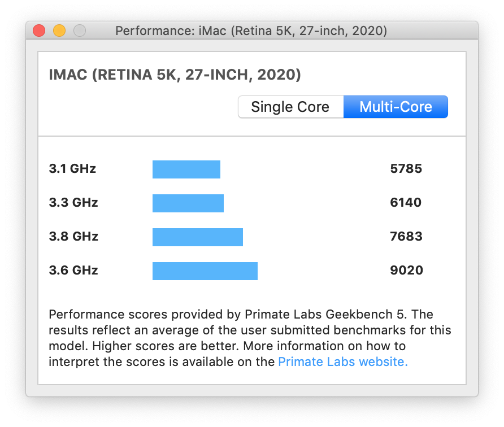The width and height of the screenshot is (504, 427).
Task: Click the 9020 score value
Action: pyautogui.click(x=407, y=271)
